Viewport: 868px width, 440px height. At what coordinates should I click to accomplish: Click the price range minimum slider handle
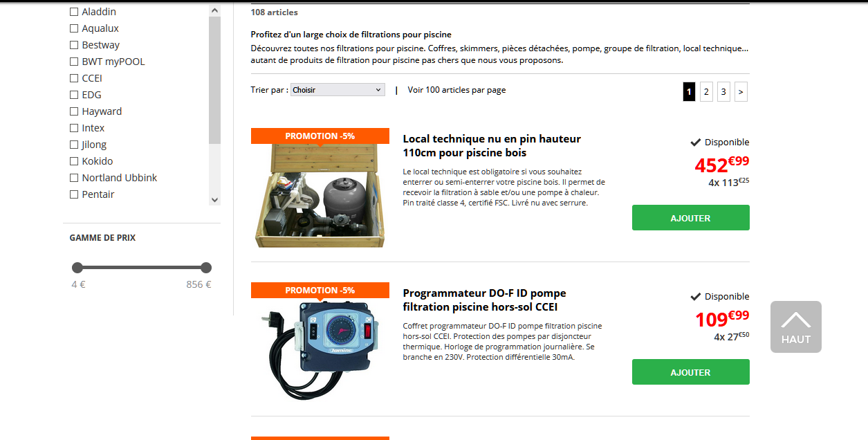[77, 268]
